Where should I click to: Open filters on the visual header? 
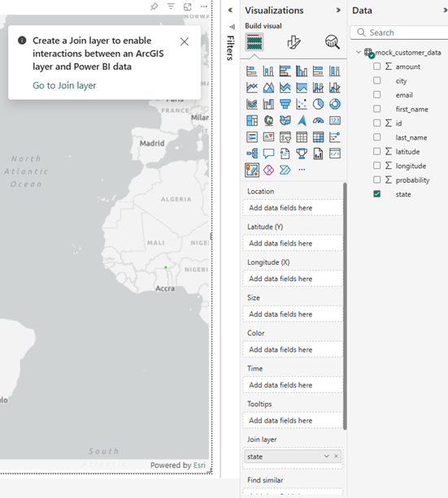click(x=171, y=6)
